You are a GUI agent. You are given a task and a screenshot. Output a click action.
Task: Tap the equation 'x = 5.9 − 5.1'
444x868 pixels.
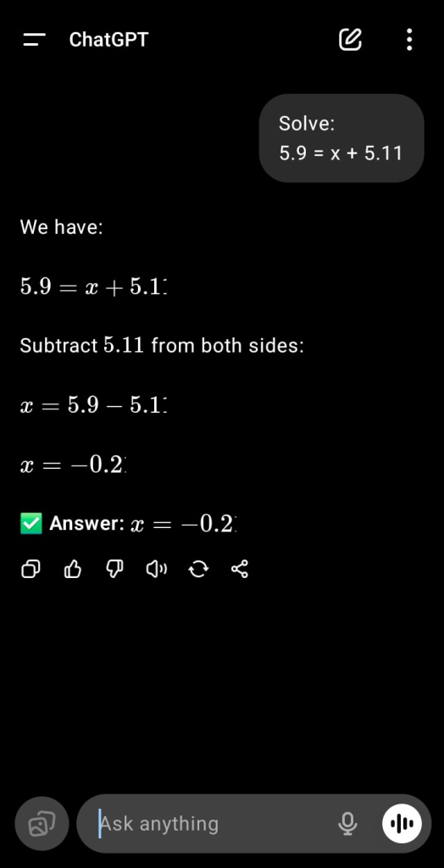tap(93, 406)
